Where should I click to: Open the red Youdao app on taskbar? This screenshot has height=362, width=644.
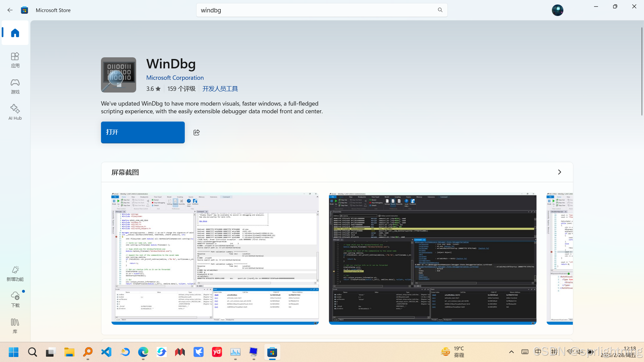point(217,352)
